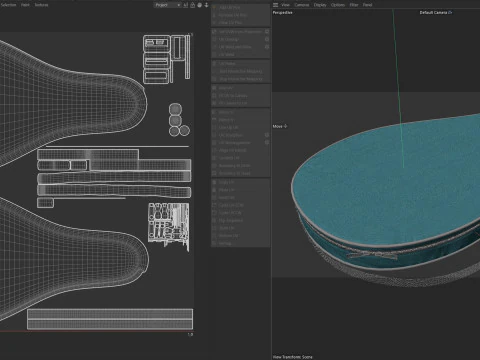Open the Paint menu in the UV editor
Image resolution: width=480 pixels, height=360 pixels.
point(25,5)
